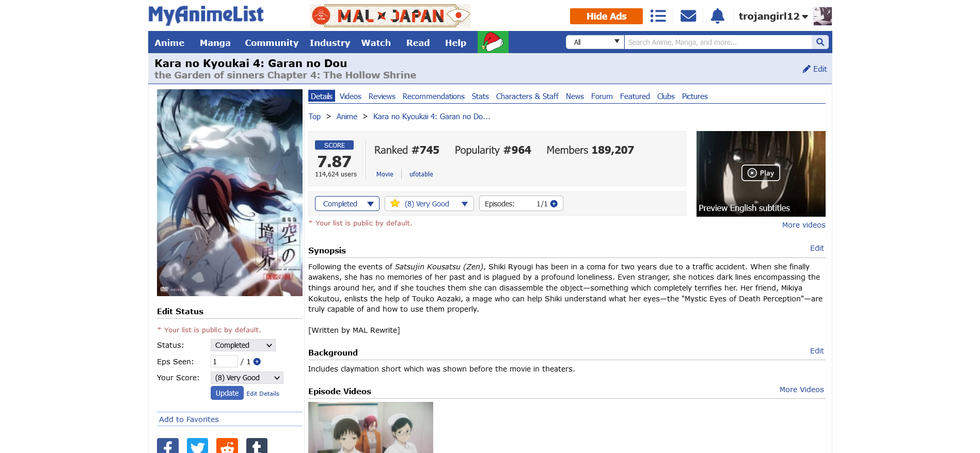Open the Your Score select in Edit Status
The height and width of the screenshot is (453, 980).
[247, 378]
